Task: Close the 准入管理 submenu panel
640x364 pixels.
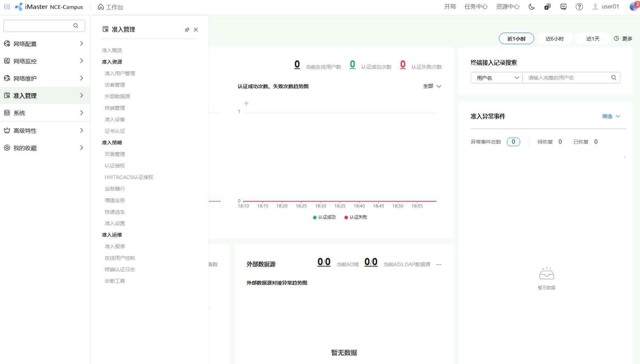Action: click(196, 30)
